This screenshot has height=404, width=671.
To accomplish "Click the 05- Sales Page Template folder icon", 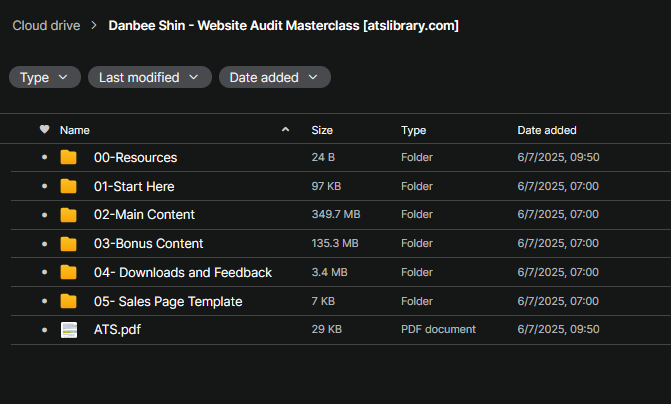I will [x=68, y=301].
